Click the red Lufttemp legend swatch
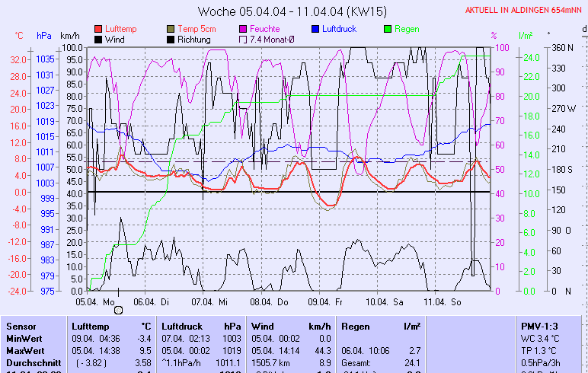This screenshot has width=588, height=373. 98,29
